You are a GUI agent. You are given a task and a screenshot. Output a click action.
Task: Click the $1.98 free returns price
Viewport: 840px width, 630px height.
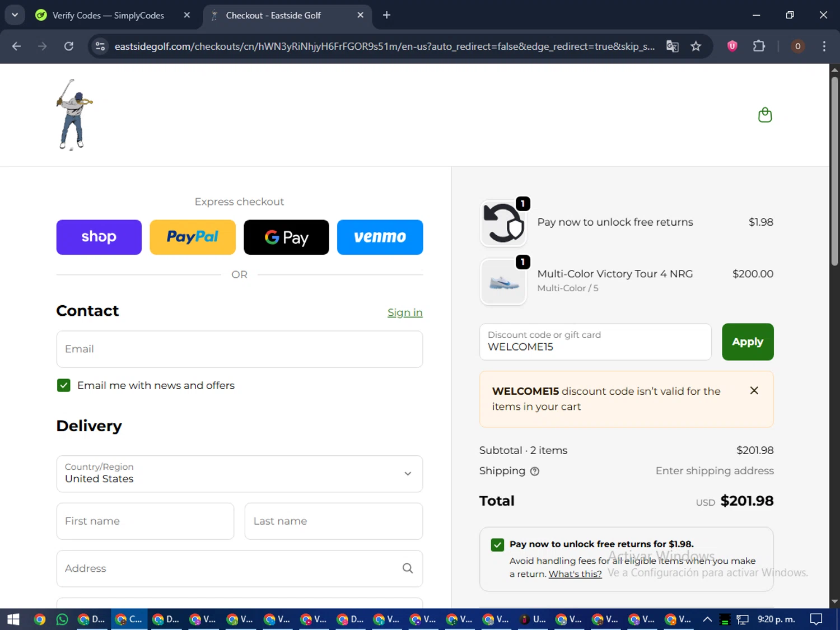click(761, 222)
